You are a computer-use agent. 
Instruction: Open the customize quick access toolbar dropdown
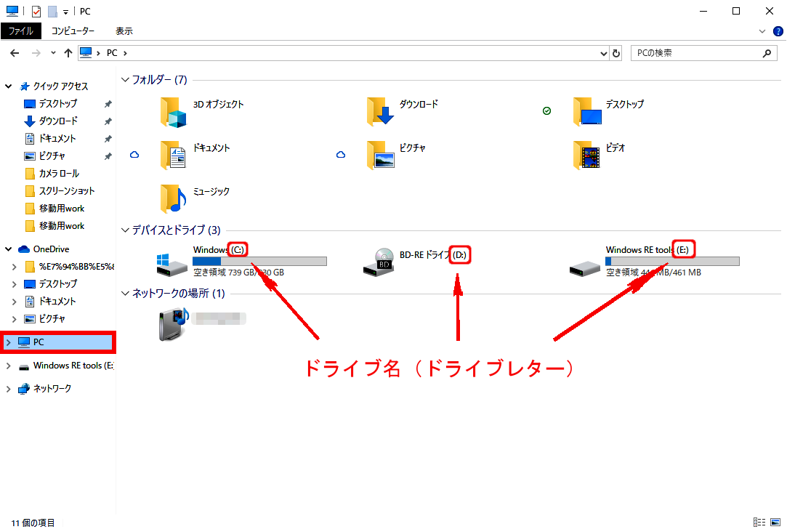65,12
